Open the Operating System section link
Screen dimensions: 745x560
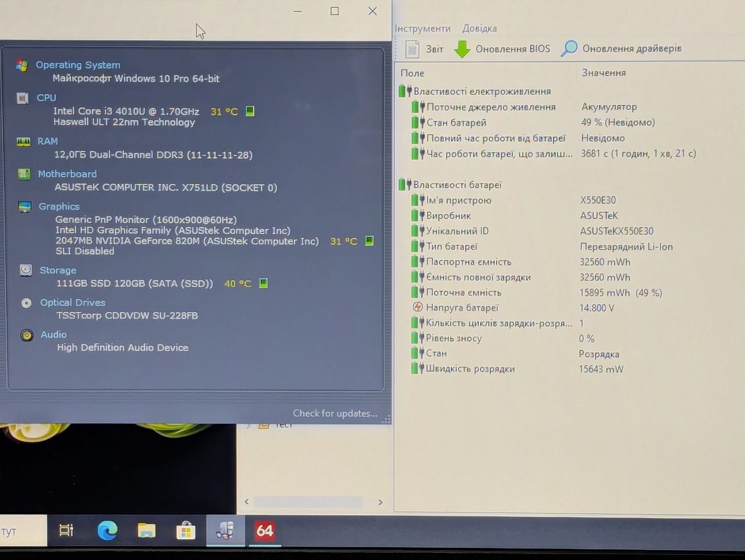coord(78,65)
